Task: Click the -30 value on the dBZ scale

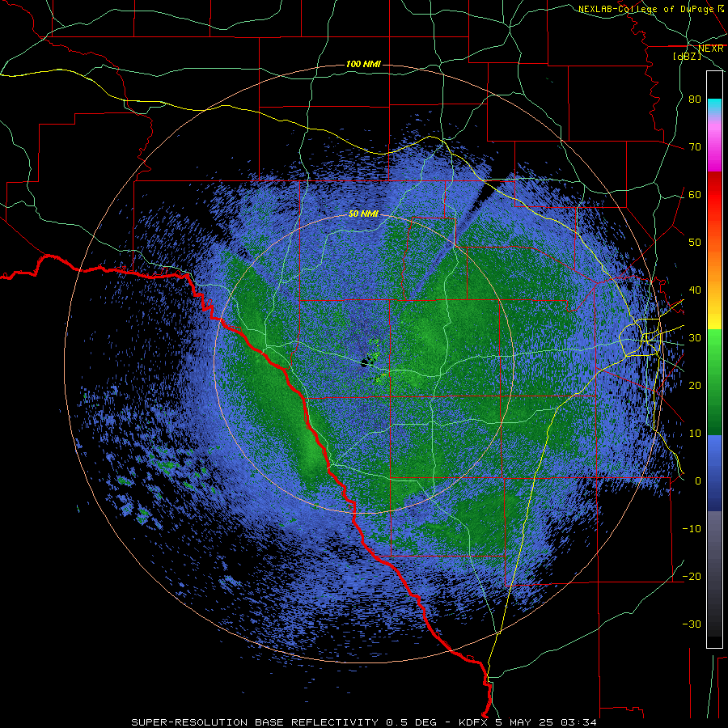Action: click(x=692, y=624)
